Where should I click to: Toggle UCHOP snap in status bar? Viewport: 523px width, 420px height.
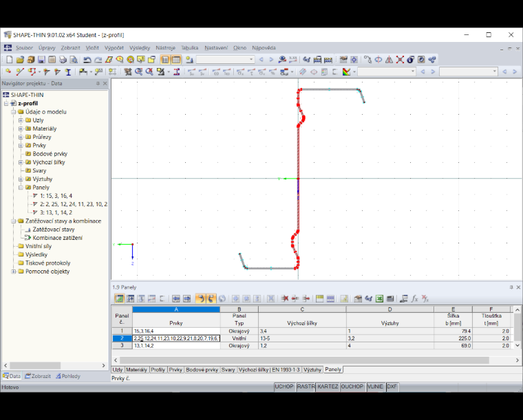click(x=284, y=386)
